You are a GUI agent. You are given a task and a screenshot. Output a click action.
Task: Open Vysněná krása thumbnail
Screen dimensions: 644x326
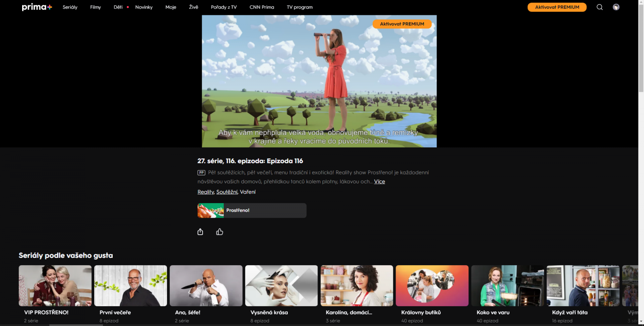click(281, 286)
